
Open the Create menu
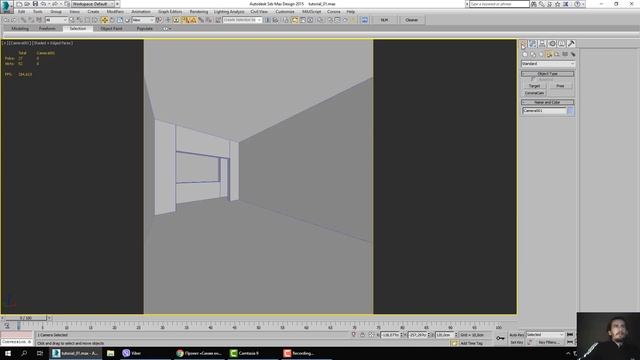[93, 12]
